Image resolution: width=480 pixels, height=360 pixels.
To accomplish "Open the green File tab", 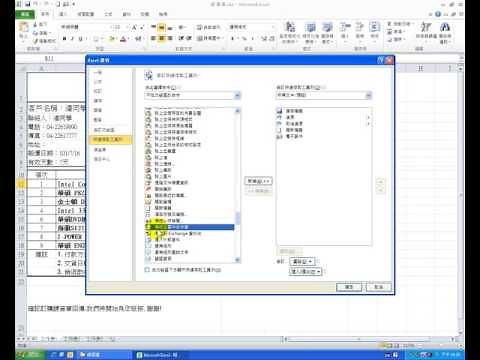I will point(25,14).
